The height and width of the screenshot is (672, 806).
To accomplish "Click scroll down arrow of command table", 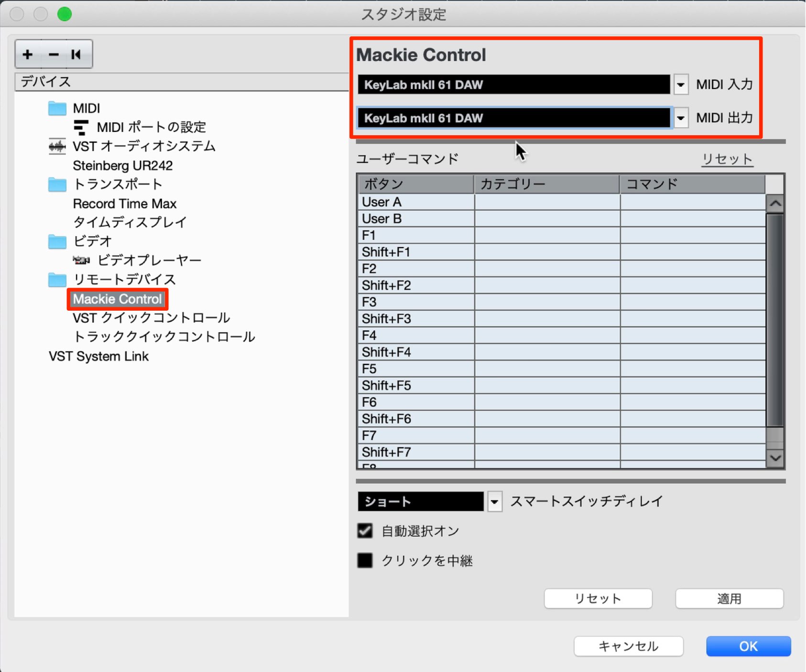I will coord(775,458).
